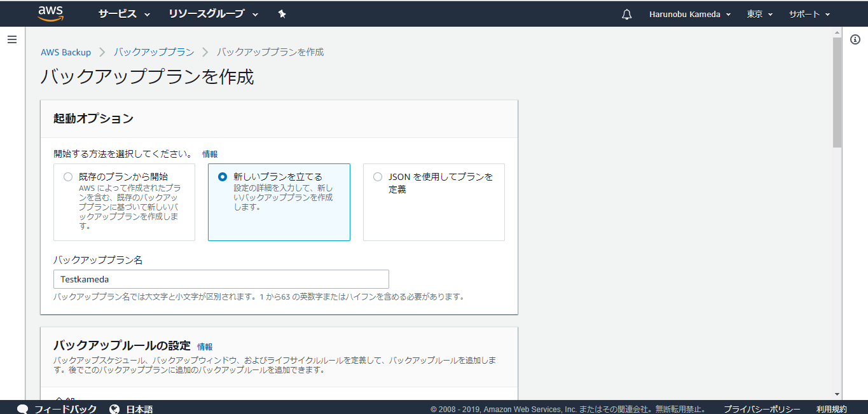Image resolution: width=868 pixels, height=414 pixels.
Task: Click the AWS logo home icon
Action: [x=50, y=13]
